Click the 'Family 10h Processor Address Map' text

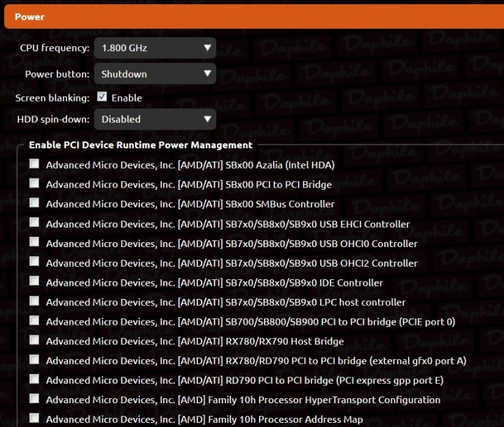(286, 419)
